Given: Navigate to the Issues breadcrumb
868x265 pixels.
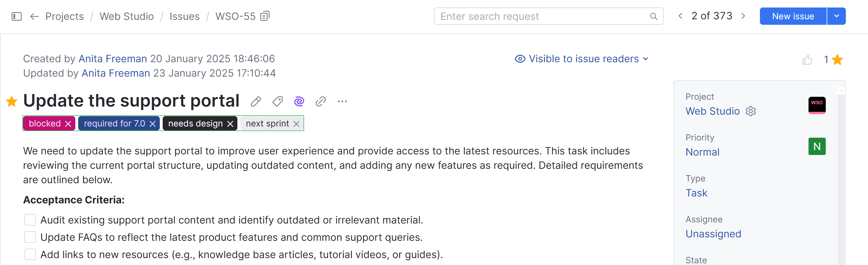Looking at the screenshot, I should point(185,16).
